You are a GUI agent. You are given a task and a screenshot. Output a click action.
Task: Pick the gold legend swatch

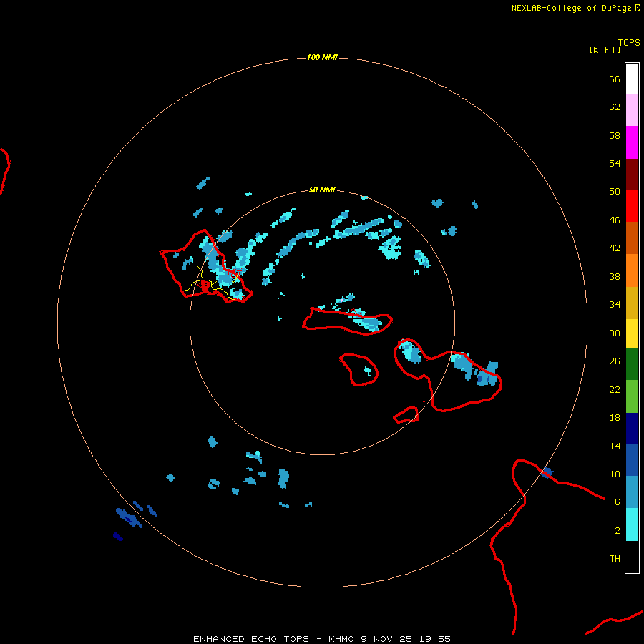tap(632, 303)
